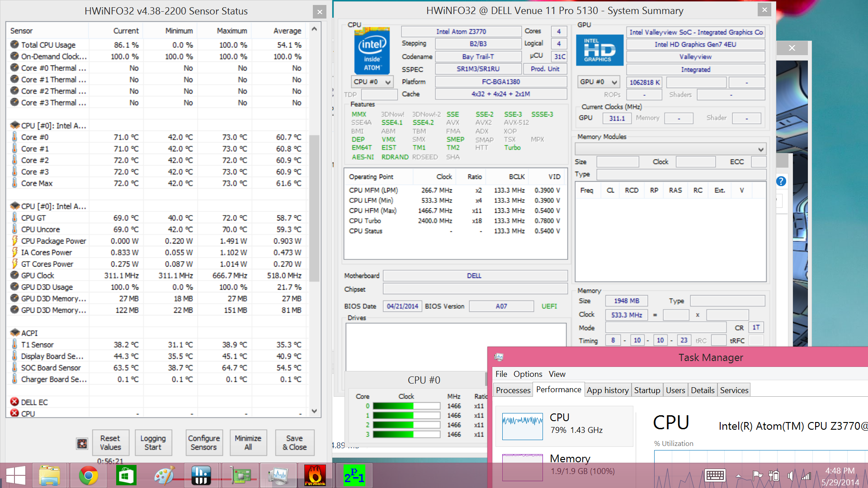
Task: Switch to the App history tab
Action: click(608, 390)
